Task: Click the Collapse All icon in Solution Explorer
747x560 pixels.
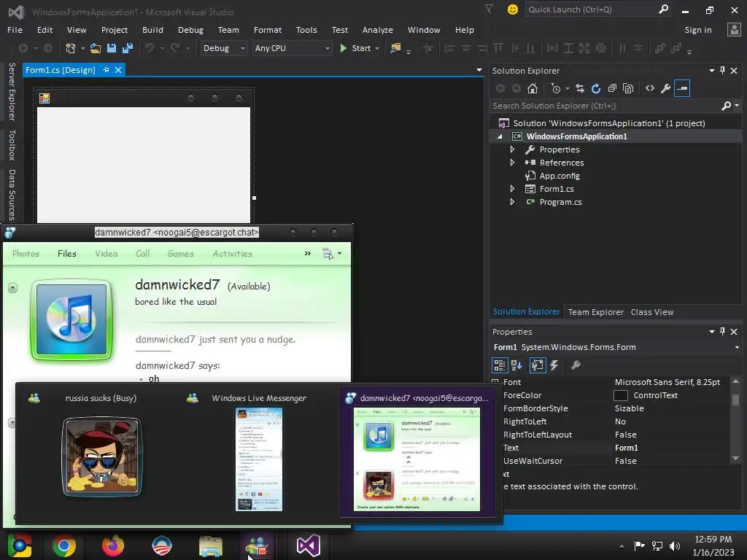Action: coord(612,88)
